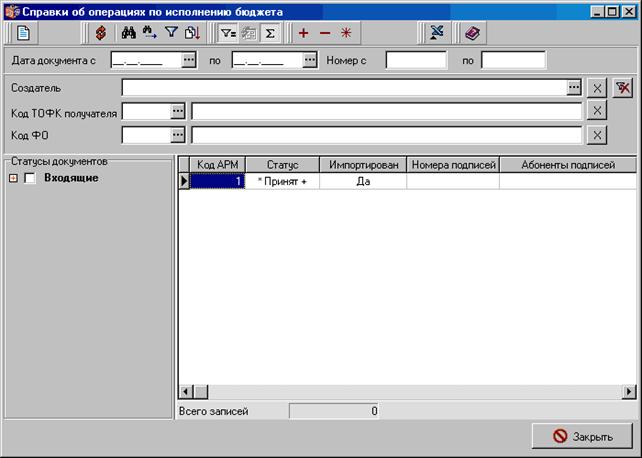Click the red dollar sign toolbar icon
Screen dimensions: 642x458
coord(101,33)
